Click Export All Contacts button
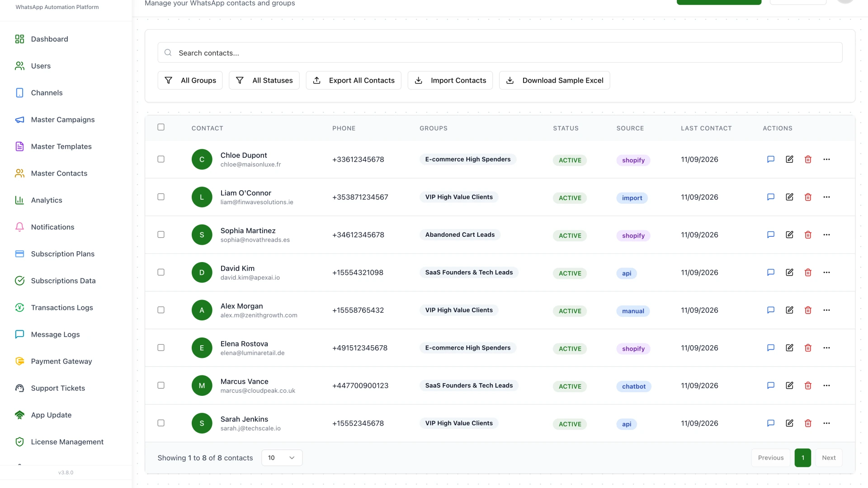The width and height of the screenshot is (868, 488). click(x=354, y=80)
